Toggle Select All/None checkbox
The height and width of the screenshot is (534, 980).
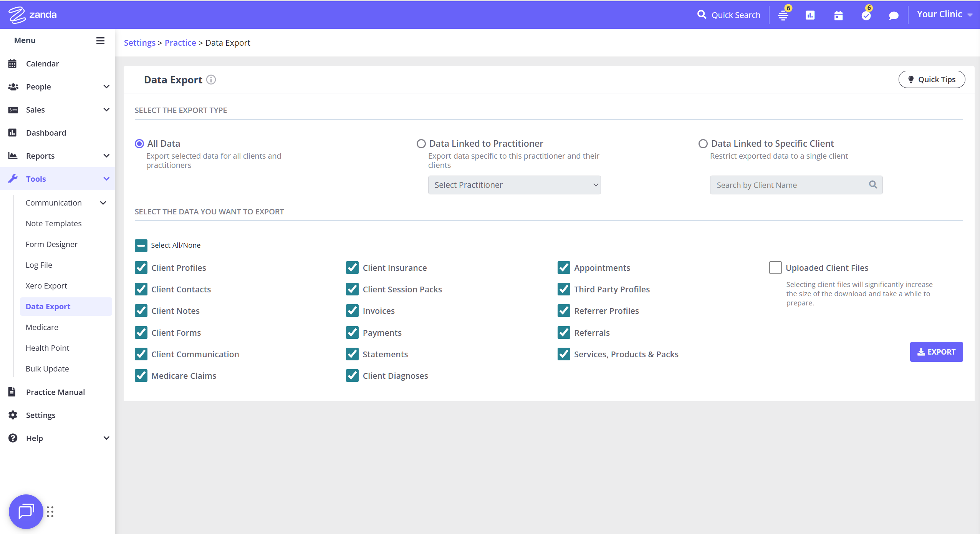click(141, 245)
